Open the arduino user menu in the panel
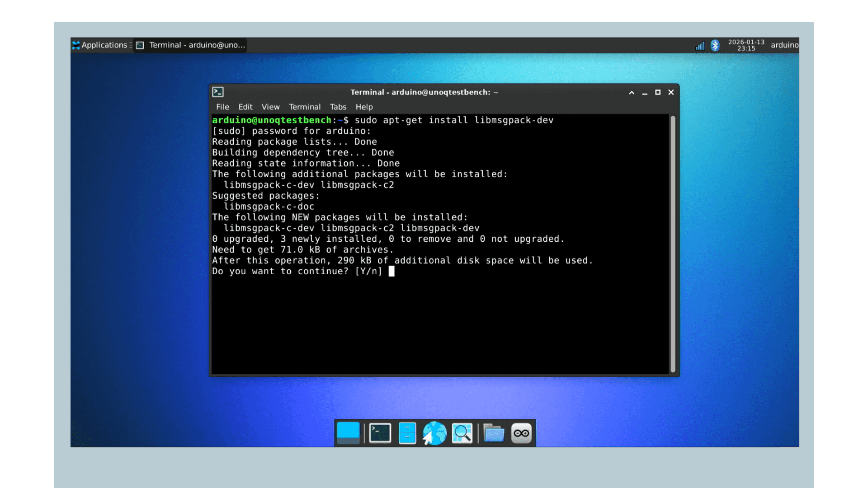 tap(784, 45)
